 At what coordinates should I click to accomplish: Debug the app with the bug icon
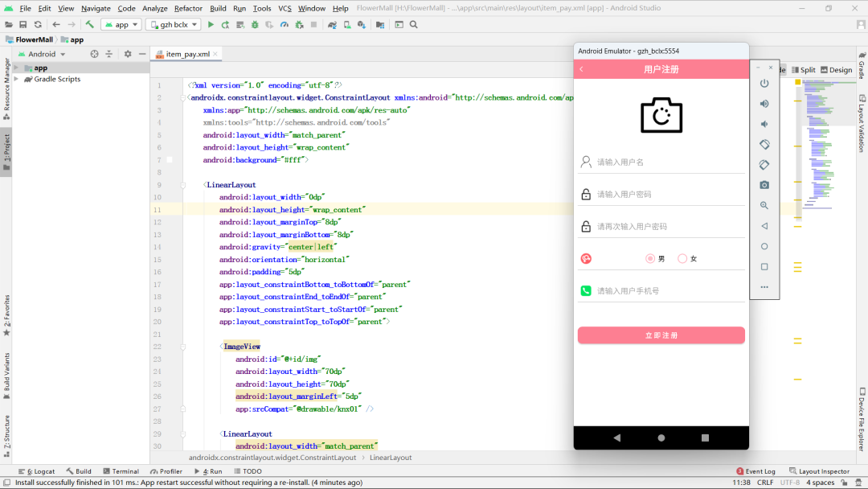click(255, 25)
